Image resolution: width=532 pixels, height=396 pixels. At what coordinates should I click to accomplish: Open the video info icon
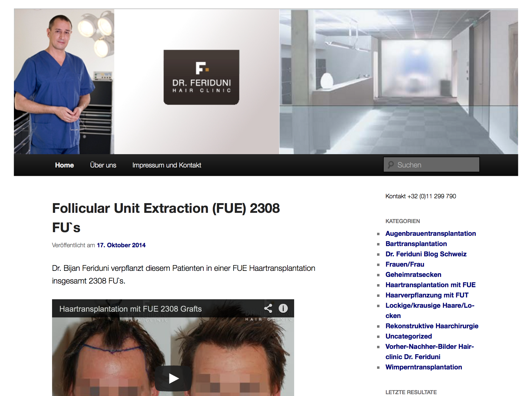(x=283, y=309)
